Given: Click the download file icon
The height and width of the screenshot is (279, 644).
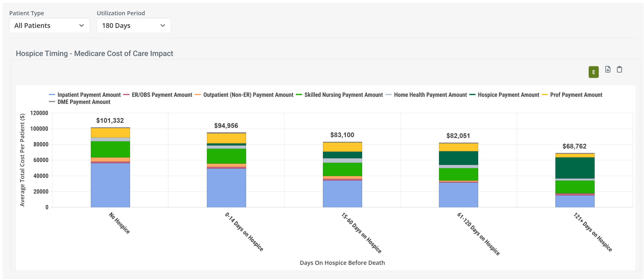Looking at the screenshot, I should tap(608, 69).
